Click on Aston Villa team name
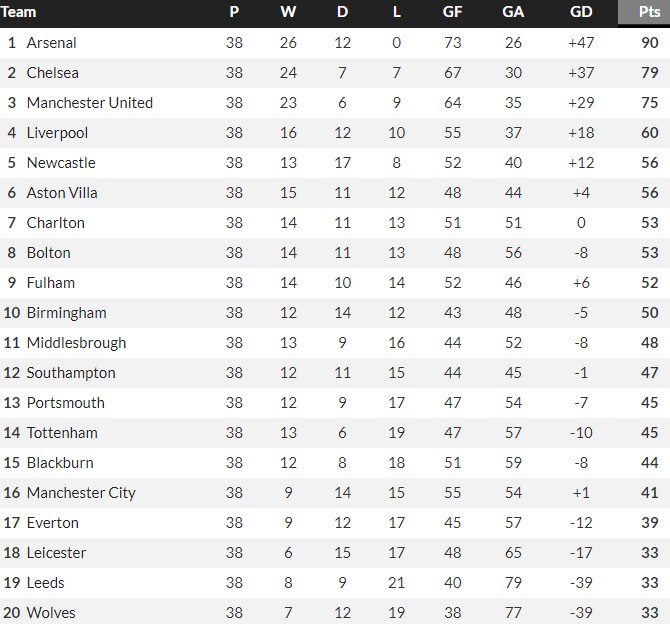This screenshot has width=670, height=624. coord(62,193)
